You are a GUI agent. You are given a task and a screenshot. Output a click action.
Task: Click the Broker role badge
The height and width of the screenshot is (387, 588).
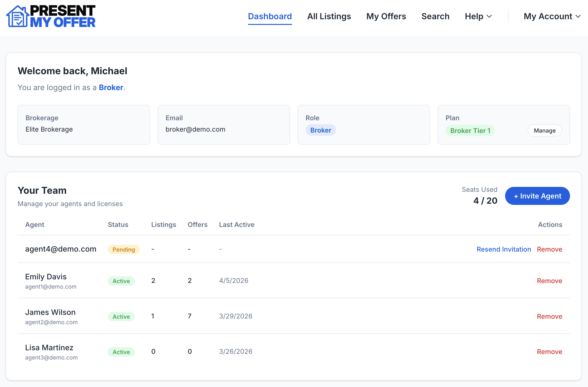click(321, 130)
